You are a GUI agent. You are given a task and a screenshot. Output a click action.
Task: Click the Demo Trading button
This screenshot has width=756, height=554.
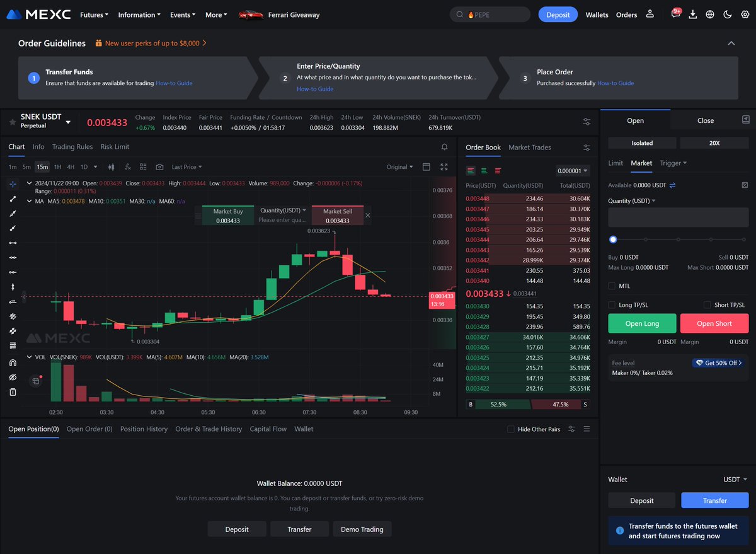[362, 529]
